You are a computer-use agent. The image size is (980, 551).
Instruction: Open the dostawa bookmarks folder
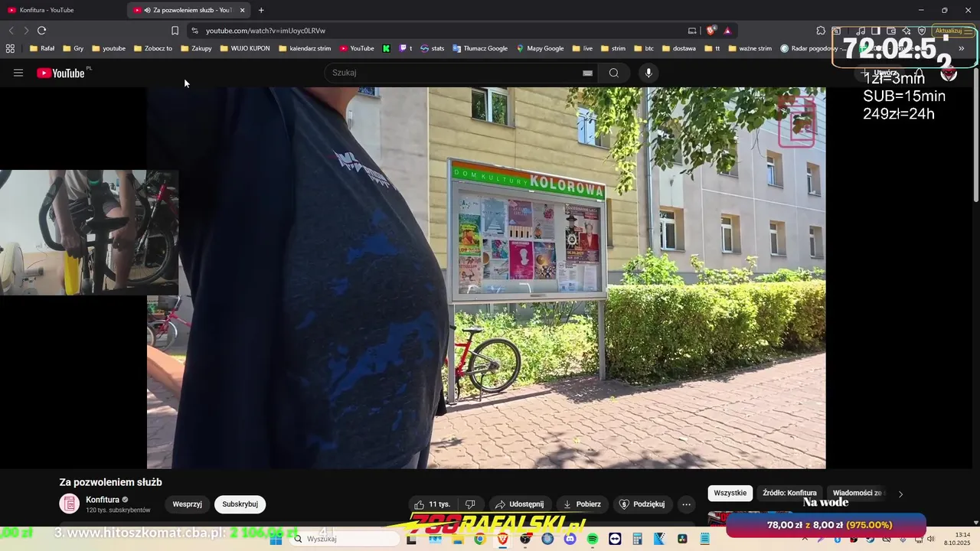tap(678, 48)
